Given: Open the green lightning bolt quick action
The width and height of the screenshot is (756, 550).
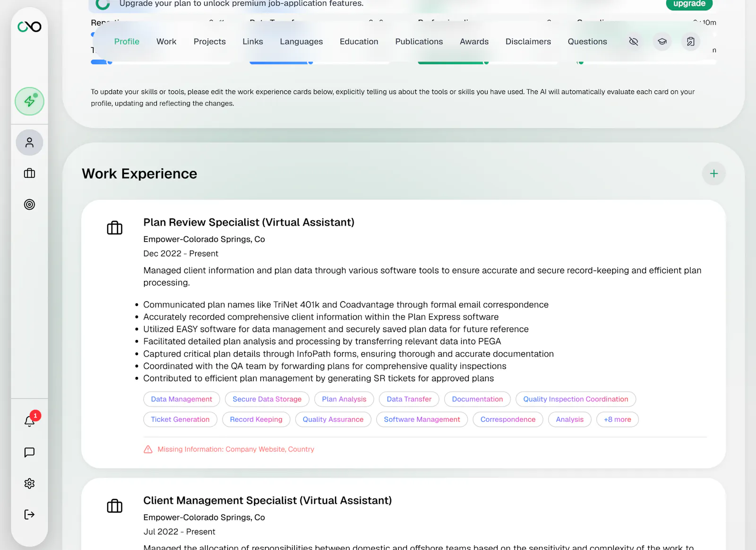Looking at the screenshot, I should [29, 101].
